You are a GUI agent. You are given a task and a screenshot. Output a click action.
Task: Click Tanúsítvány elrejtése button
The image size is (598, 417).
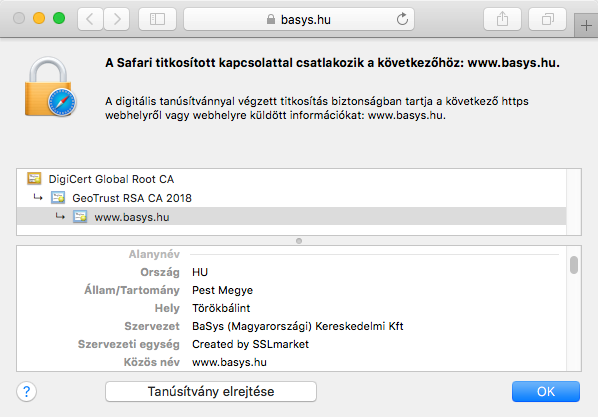point(211,391)
